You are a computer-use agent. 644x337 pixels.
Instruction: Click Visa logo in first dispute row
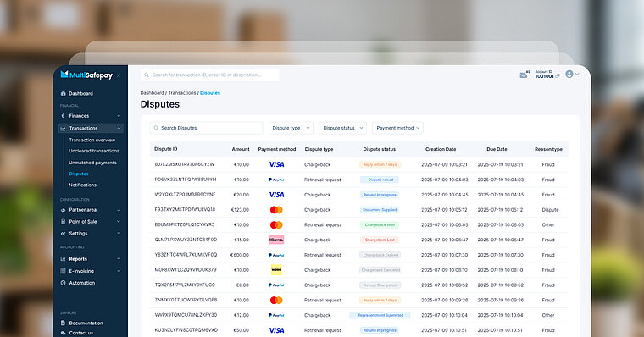(276, 164)
